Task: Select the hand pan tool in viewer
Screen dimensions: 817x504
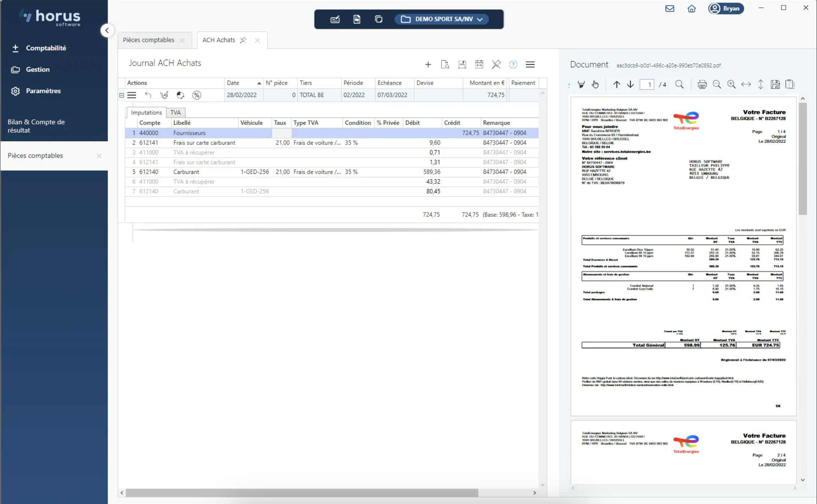Action: [x=595, y=85]
